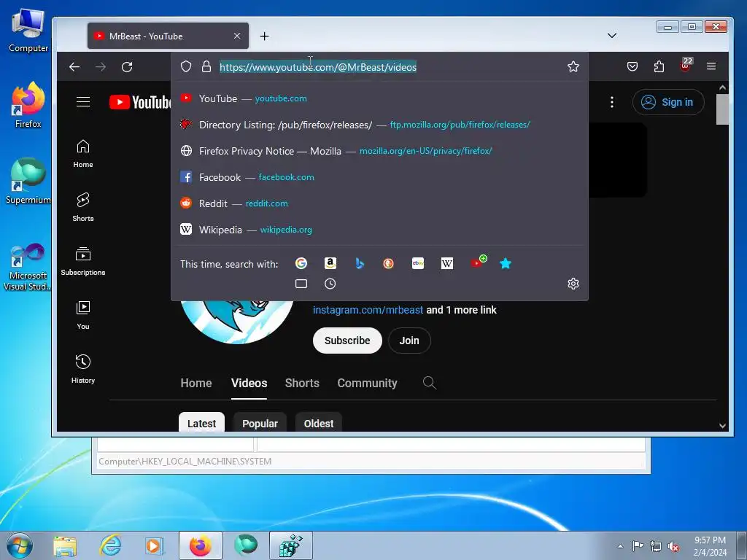Open the instagram.com/mrbeast link

[x=368, y=310]
